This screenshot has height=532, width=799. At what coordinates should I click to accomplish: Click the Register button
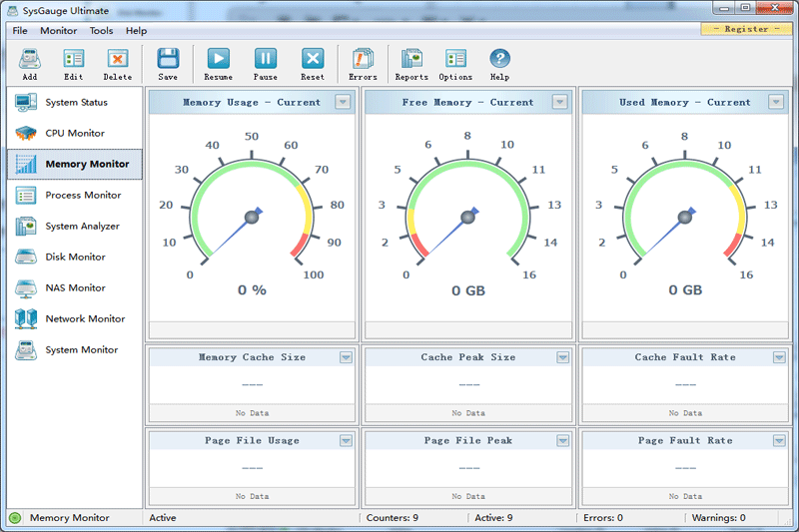[x=746, y=29]
